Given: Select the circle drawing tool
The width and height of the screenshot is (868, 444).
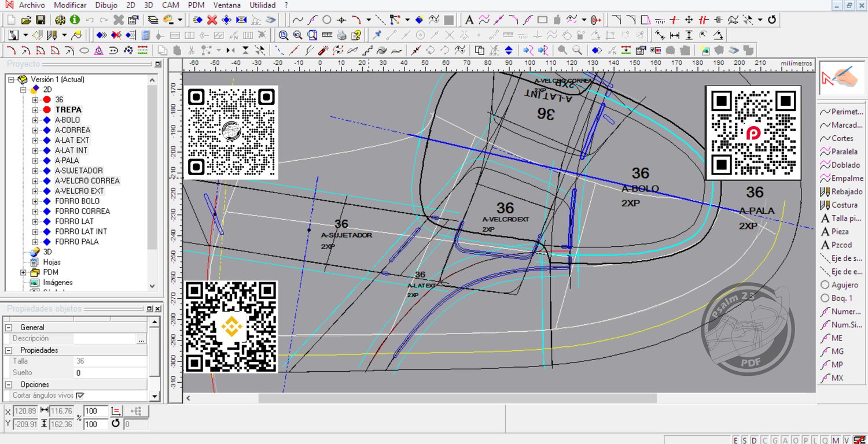Looking at the screenshot, I should pos(326,20).
